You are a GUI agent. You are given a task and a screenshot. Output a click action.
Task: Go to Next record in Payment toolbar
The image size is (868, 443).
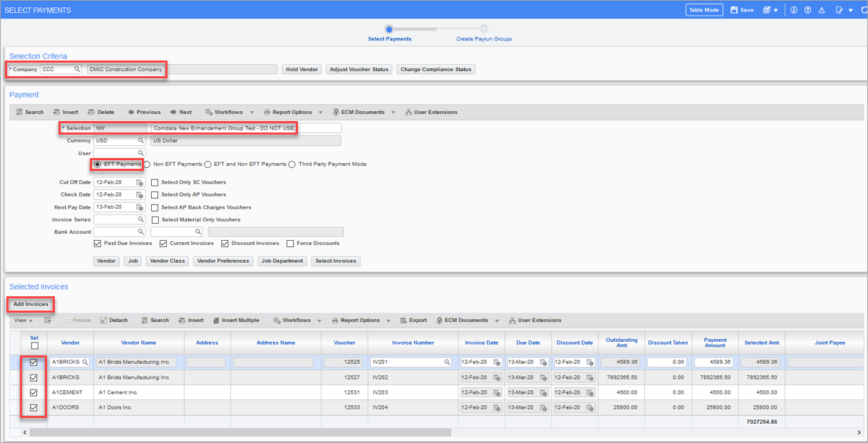(181, 112)
